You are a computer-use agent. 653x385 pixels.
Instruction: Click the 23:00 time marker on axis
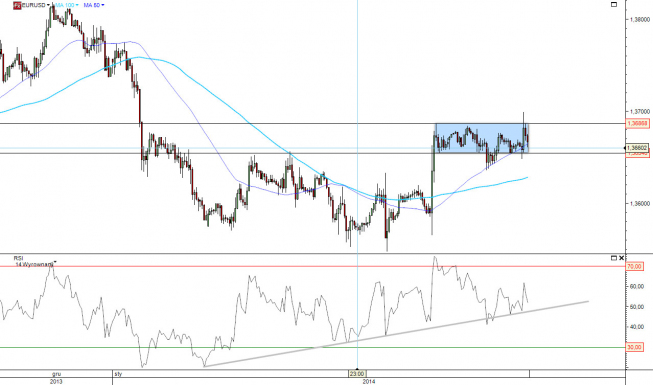(x=357, y=373)
